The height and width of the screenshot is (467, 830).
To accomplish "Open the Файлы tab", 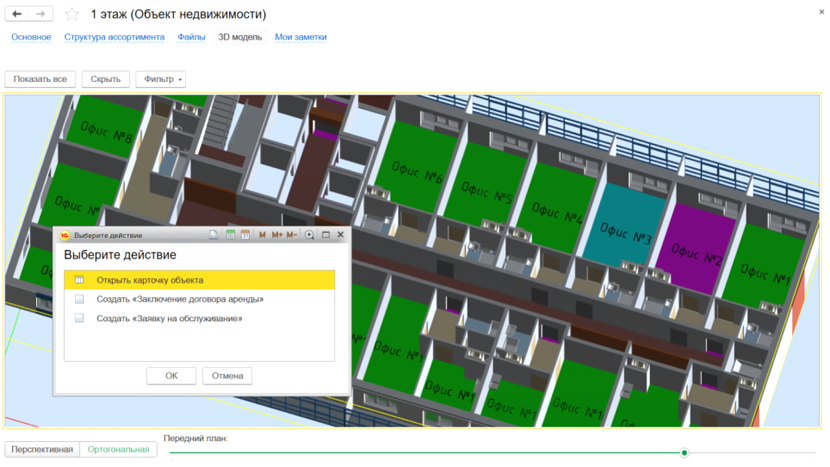I will 191,37.
